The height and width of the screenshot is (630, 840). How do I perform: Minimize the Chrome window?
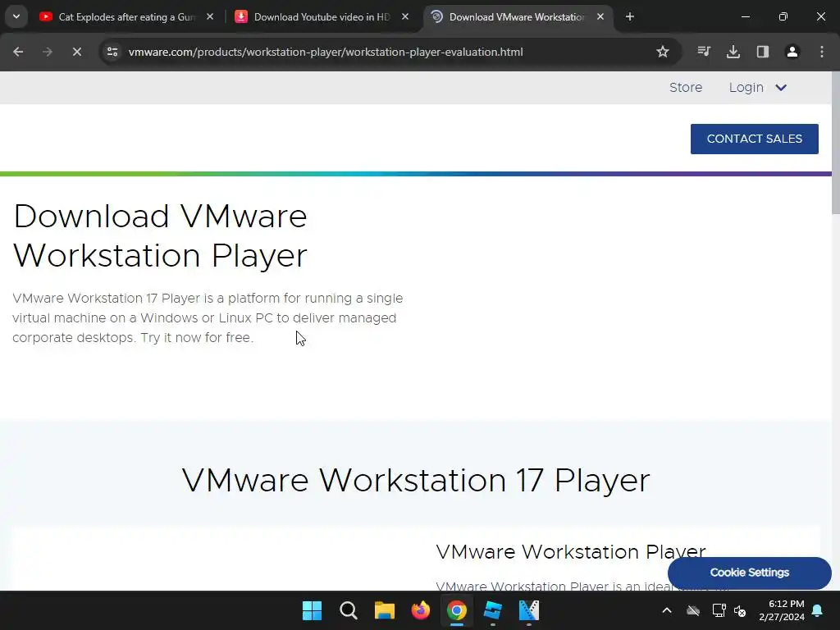[746, 16]
